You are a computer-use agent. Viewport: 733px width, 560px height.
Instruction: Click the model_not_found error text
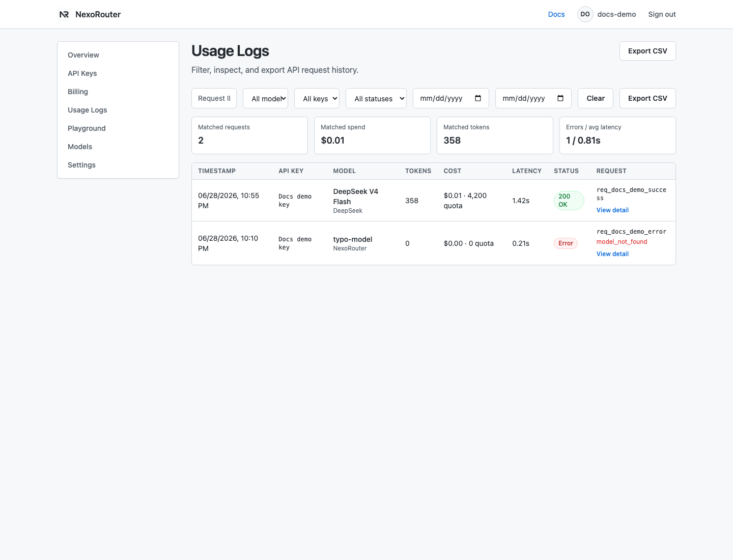click(x=622, y=242)
